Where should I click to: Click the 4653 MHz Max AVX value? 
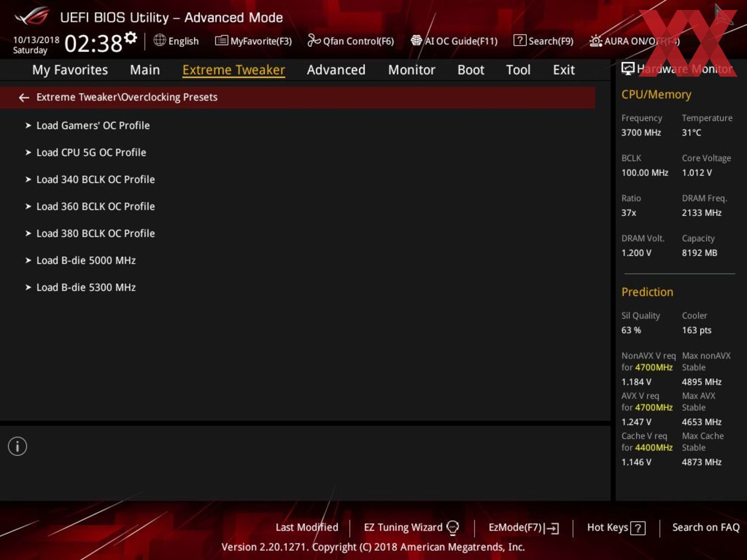click(701, 422)
